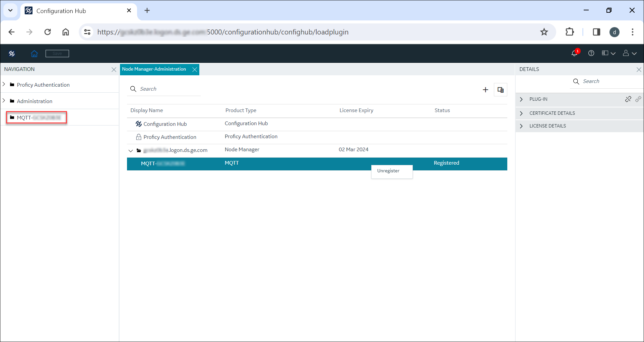Click the License Expiry column header
644x342 pixels.
[356, 110]
